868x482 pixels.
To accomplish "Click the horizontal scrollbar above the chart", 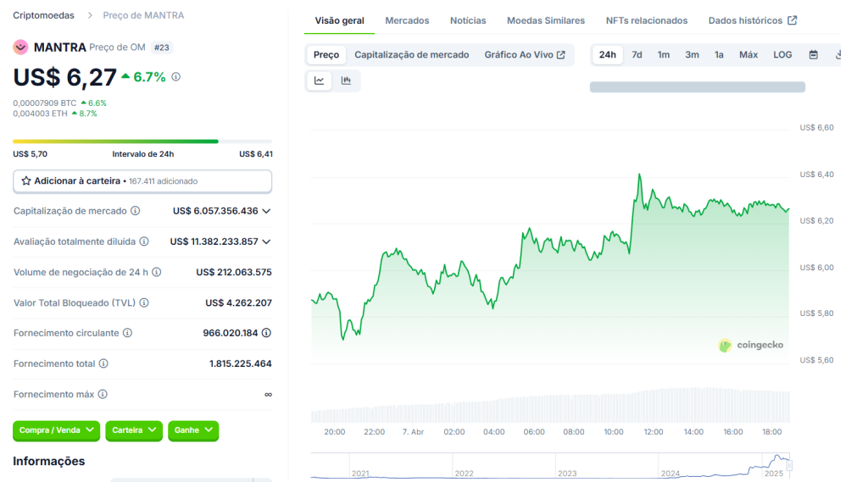I will (x=698, y=87).
